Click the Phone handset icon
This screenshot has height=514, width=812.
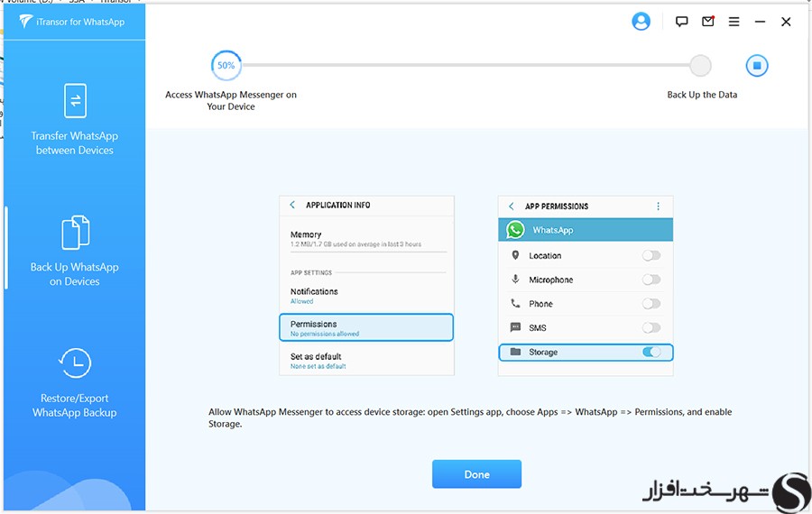(x=515, y=303)
